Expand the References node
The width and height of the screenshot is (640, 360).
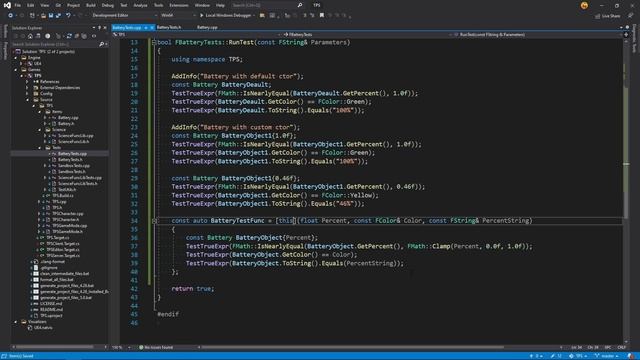pos(28,82)
